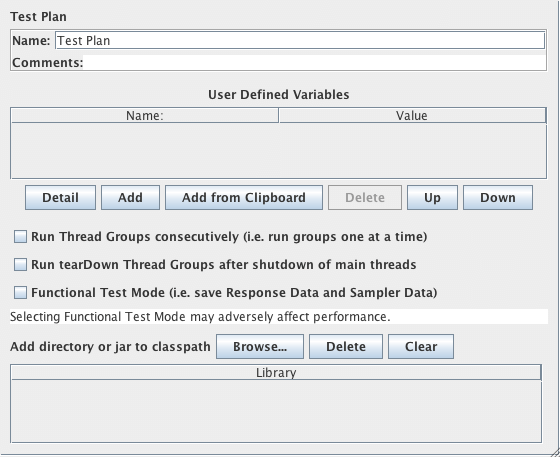Click into the Comments text field

click(315, 62)
